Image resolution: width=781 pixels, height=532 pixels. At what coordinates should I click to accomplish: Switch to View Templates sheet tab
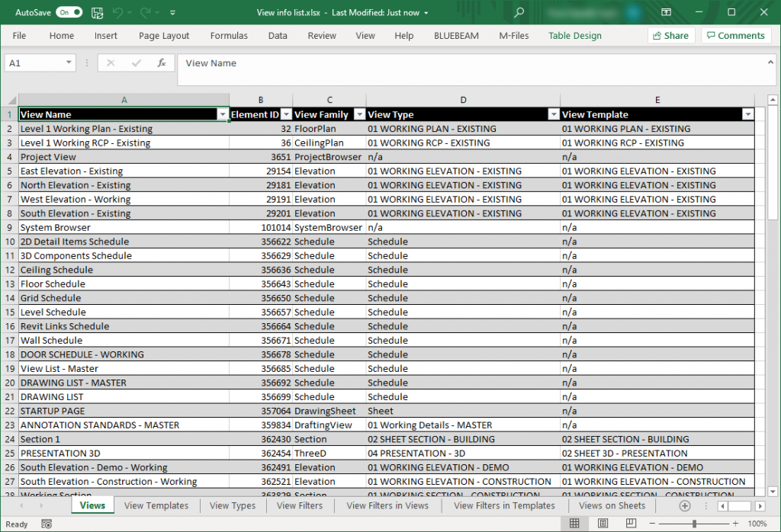click(156, 505)
